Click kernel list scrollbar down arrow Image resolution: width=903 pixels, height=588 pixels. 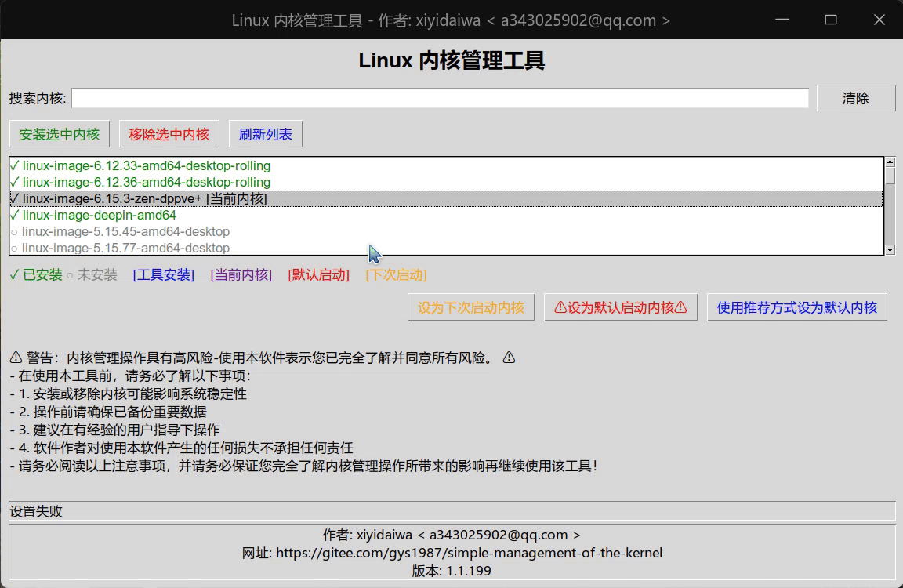[890, 250]
